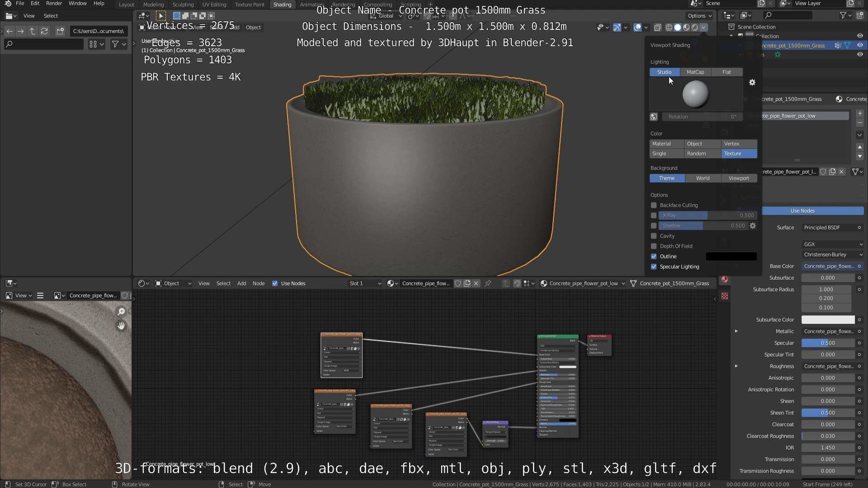Choose the box select new-selection mode icon
This screenshot has height=488, width=868.
177,16
